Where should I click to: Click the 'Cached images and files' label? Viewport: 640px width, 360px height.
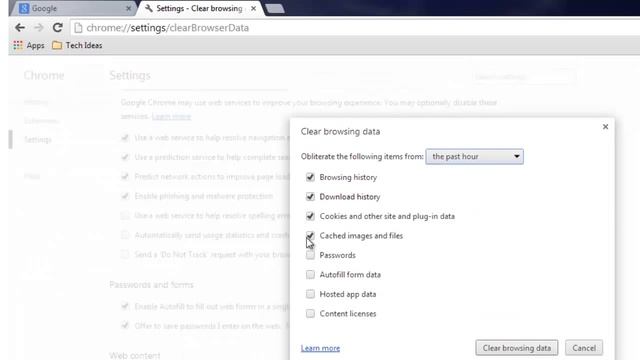tap(361, 236)
